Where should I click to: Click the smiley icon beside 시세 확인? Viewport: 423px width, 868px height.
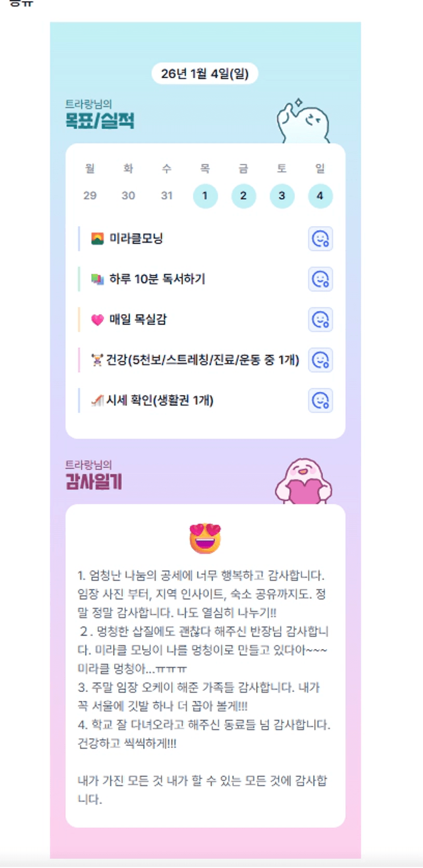[x=321, y=400]
